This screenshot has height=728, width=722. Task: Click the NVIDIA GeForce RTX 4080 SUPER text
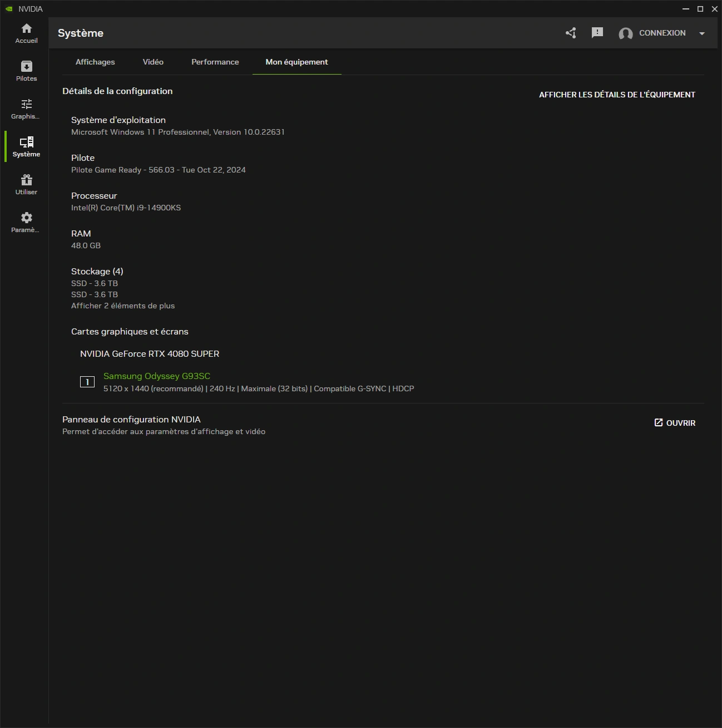click(150, 354)
